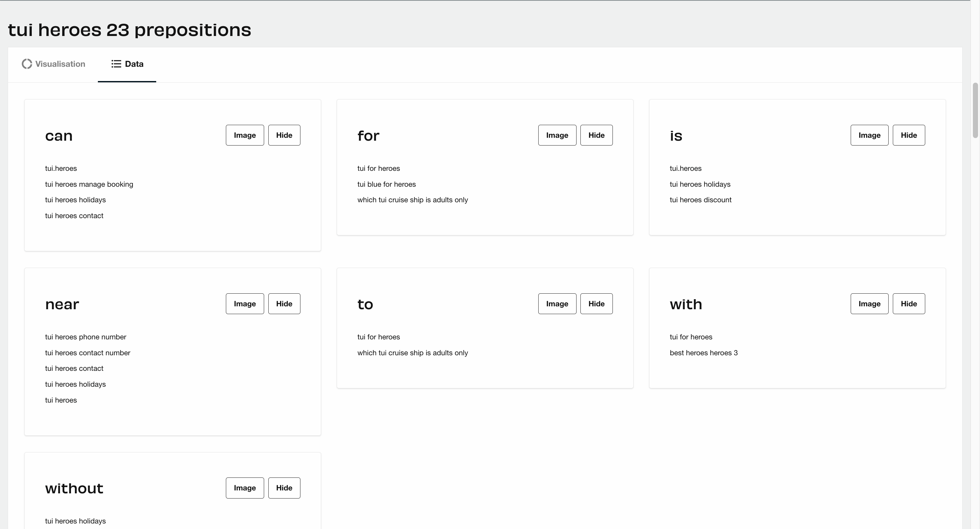This screenshot has width=980, height=529.
Task: Hide the 'is' preposition card
Action: pos(908,135)
